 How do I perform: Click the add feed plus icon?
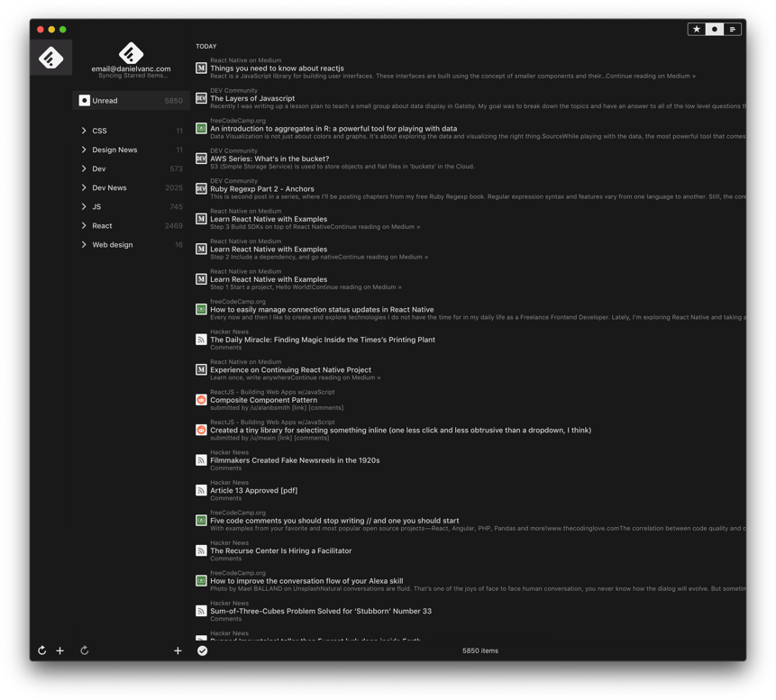pyautogui.click(x=178, y=650)
